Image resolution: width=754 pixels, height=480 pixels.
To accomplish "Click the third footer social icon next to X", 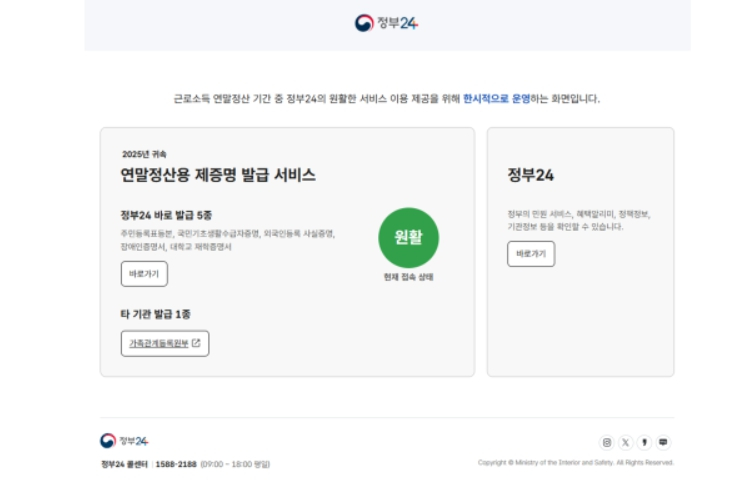I will [645, 442].
